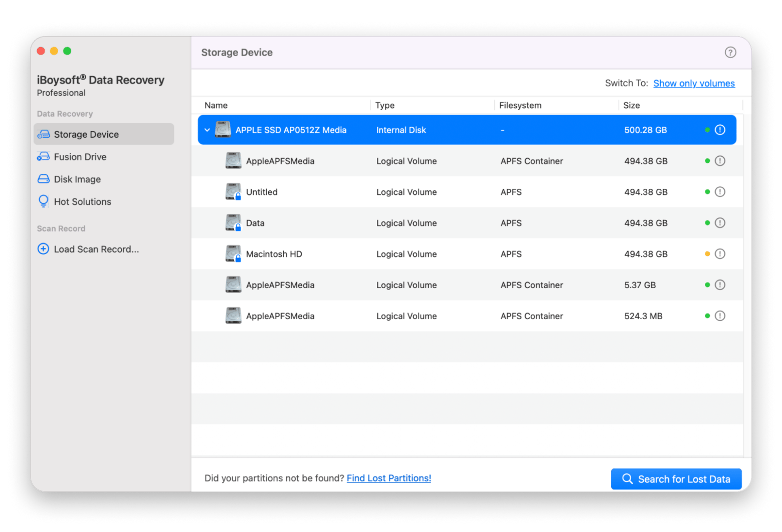Click the Hot Solutions lightbulb icon
This screenshot has height=532, width=782.
[x=44, y=201]
